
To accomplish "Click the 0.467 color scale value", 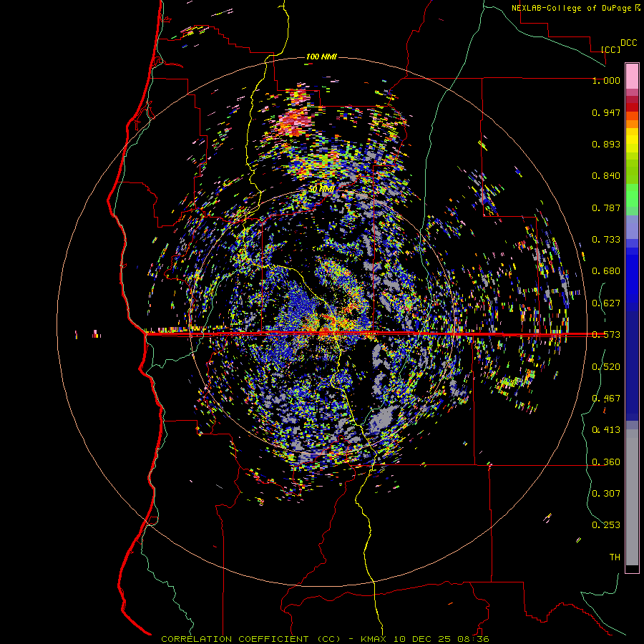I will coord(606,399).
